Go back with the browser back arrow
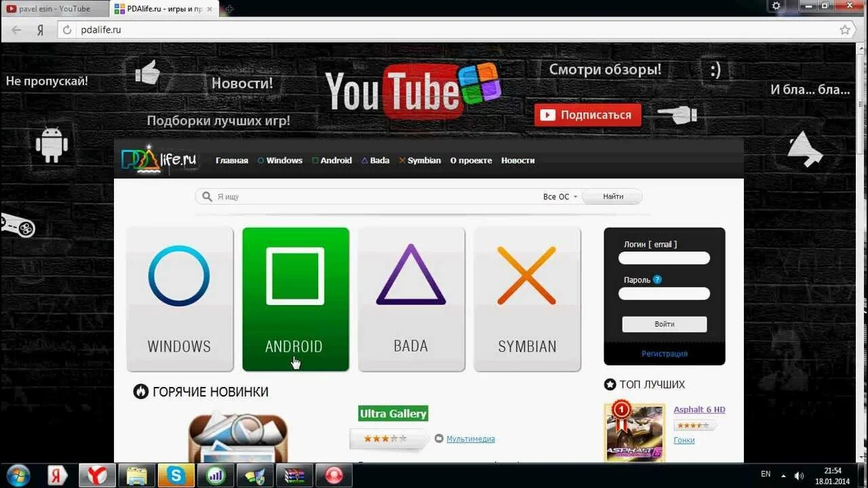868x488 pixels. tap(17, 30)
